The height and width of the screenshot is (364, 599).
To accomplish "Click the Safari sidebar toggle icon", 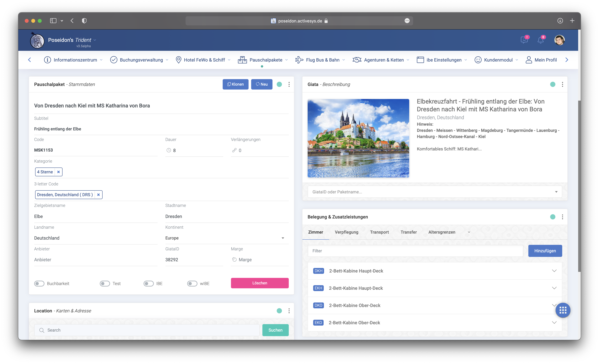I will (53, 21).
